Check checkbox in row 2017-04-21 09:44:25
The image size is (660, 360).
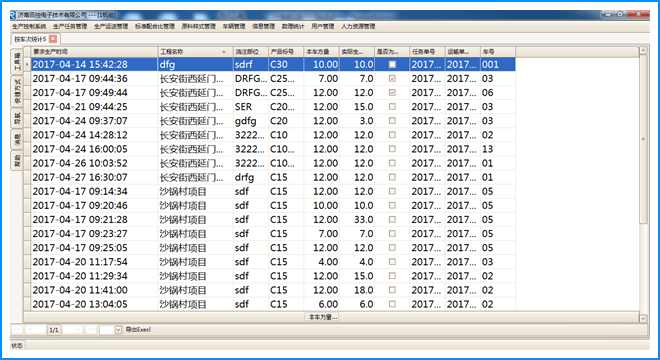[x=392, y=107]
